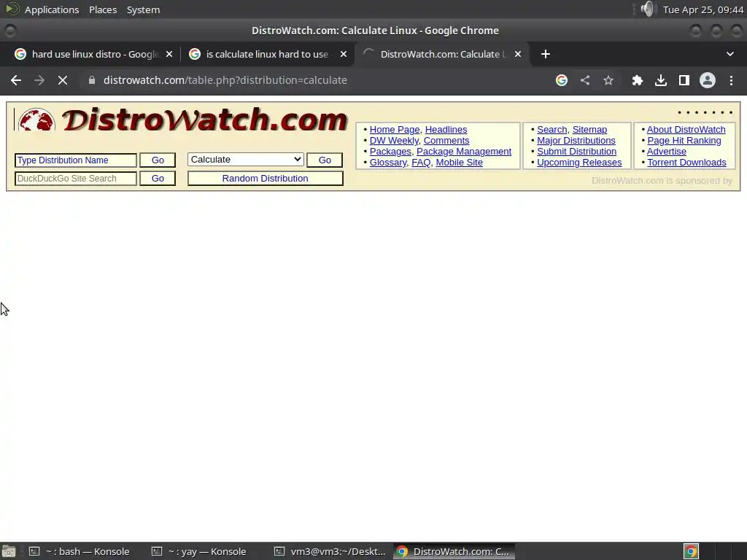747x560 pixels.
Task: Open the Page Hit Ranking link
Action: [x=684, y=141]
